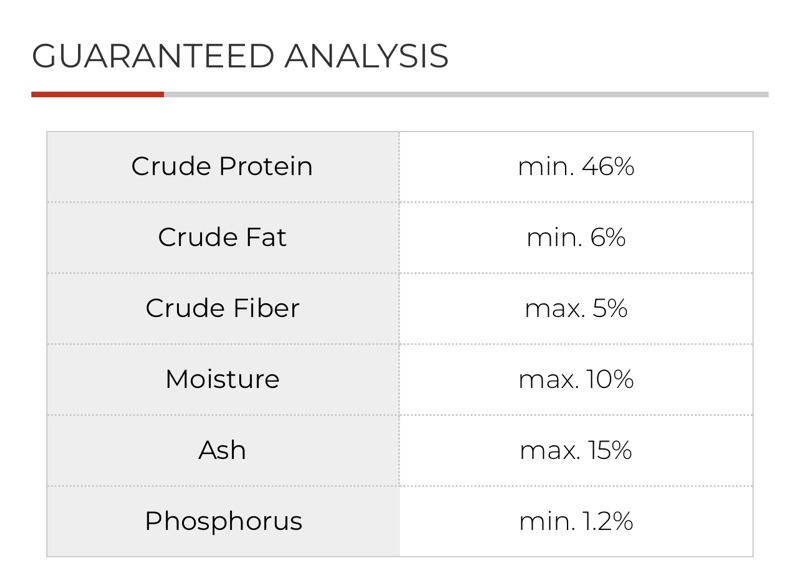Click the red underline accent bar
The height and width of the screenshot is (588, 800).
pos(97,94)
